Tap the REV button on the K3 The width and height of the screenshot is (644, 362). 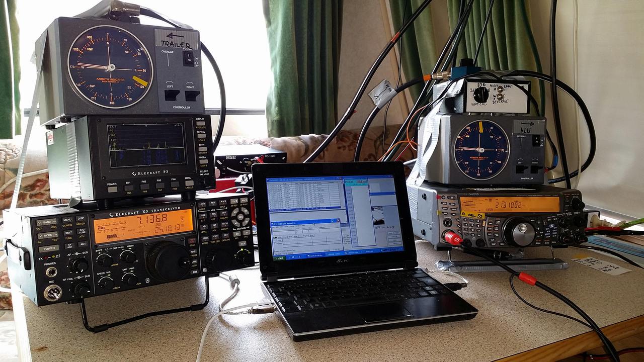pos(212,203)
